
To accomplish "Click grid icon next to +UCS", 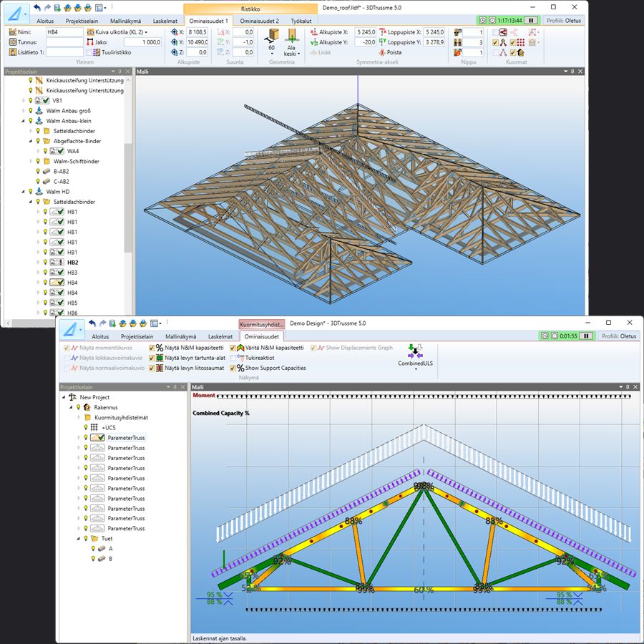I will pos(94,427).
